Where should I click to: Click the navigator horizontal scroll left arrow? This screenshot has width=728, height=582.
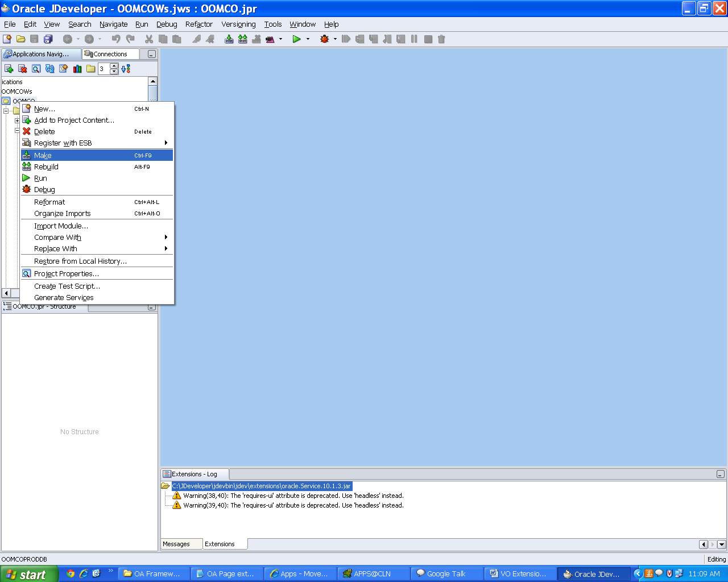[x=6, y=293]
